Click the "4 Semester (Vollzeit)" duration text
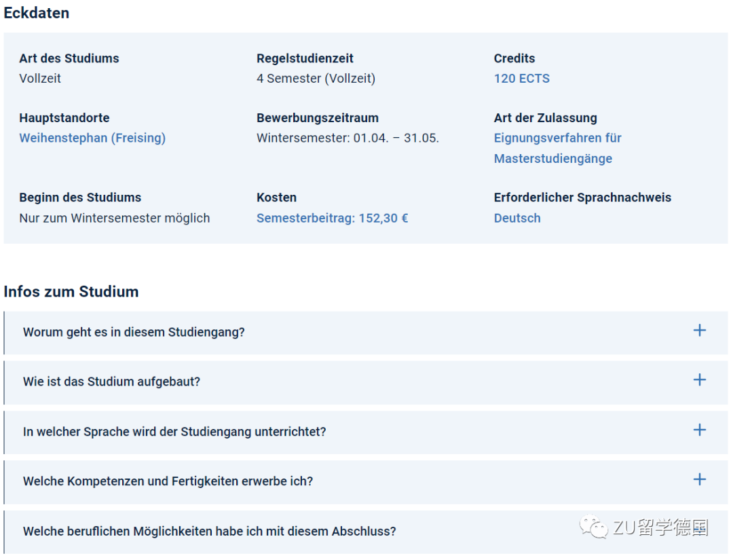The image size is (733, 560). pyautogui.click(x=316, y=79)
